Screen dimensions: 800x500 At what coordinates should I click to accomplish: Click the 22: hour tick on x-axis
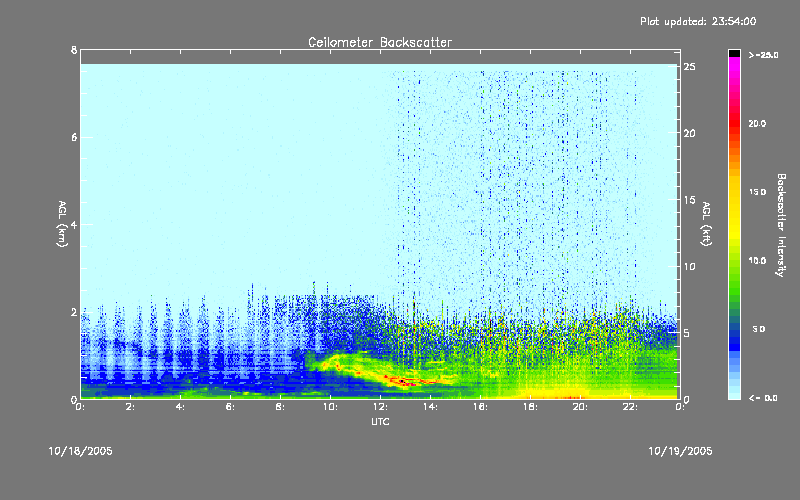click(x=630, y=407)
